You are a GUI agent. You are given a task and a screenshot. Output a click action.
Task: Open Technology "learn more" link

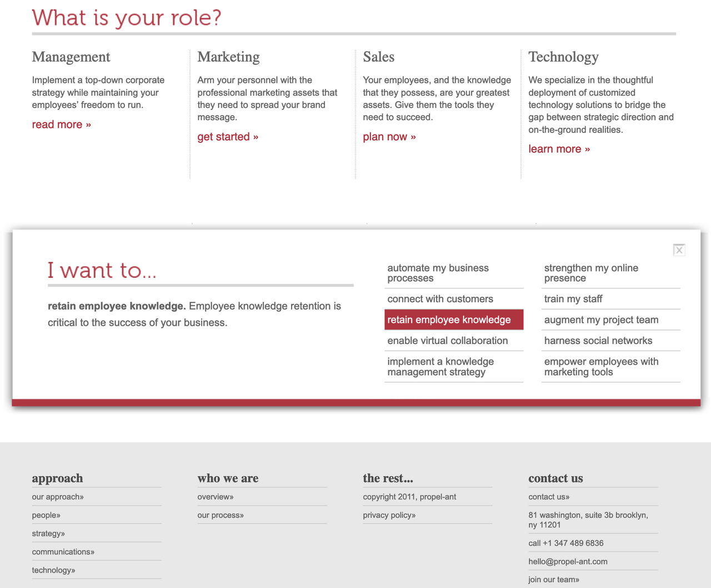(x=559, y=149)
